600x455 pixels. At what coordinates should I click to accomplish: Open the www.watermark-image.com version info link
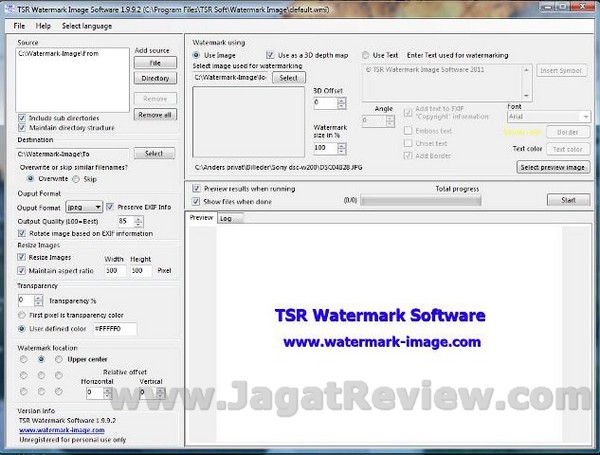click(x=59, y=429)
